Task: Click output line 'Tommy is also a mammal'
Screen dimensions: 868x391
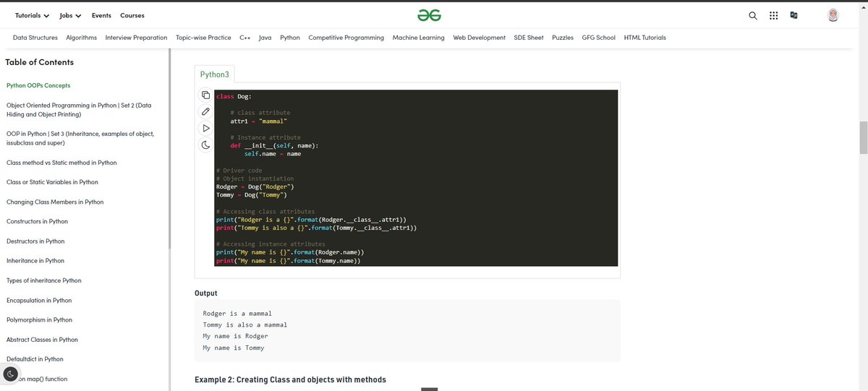Action: (x=245, y=325)
